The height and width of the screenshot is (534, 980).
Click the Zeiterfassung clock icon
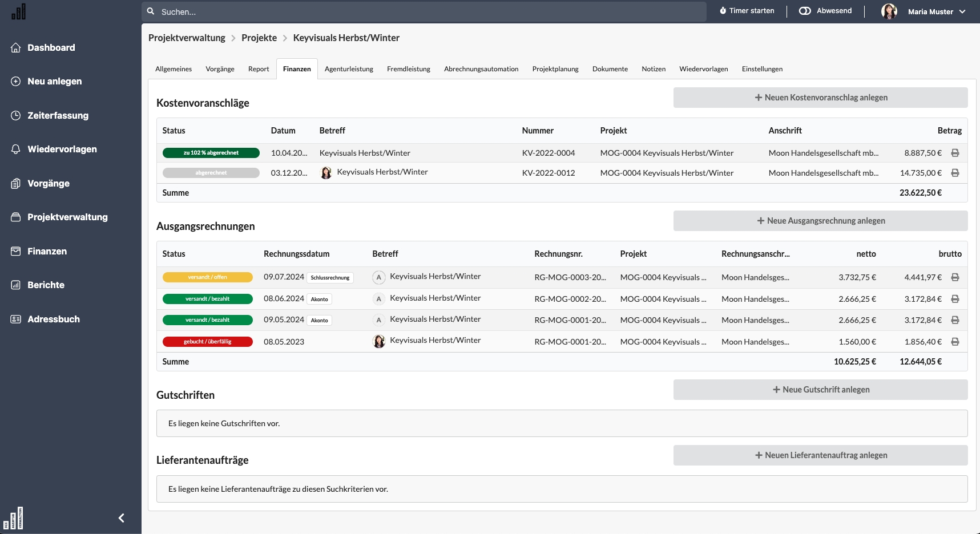pos(16,115)
